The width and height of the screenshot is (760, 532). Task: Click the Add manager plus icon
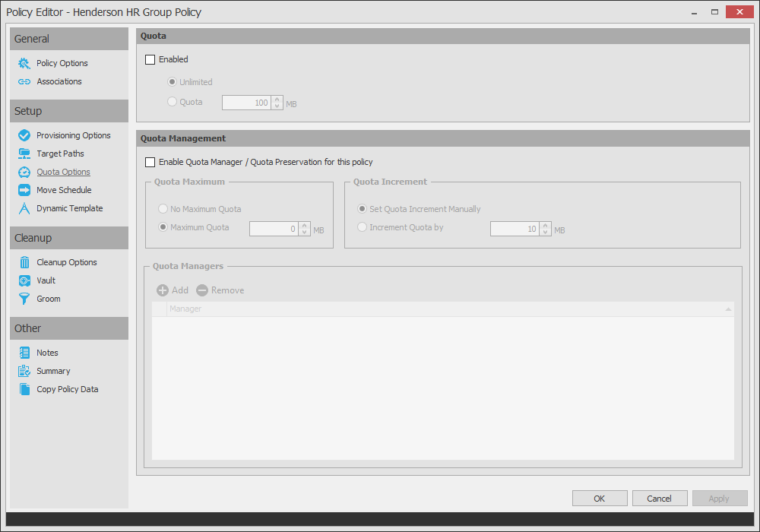click(x=163, y=290)
